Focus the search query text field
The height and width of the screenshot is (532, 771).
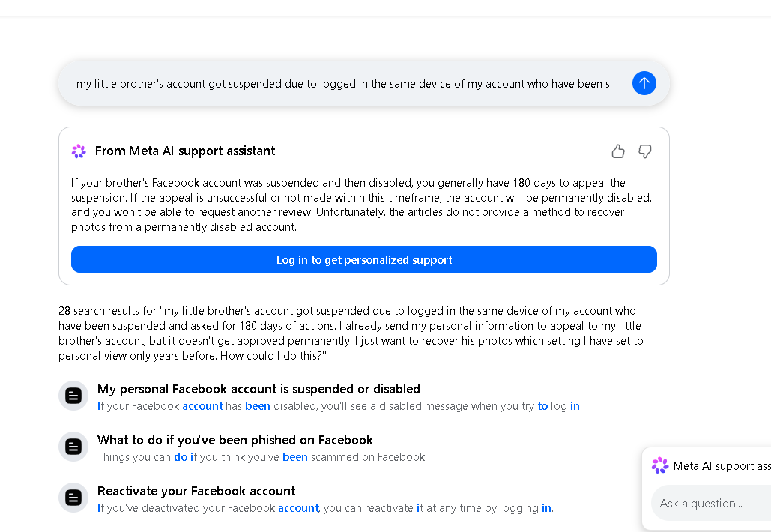coord(344,84)
